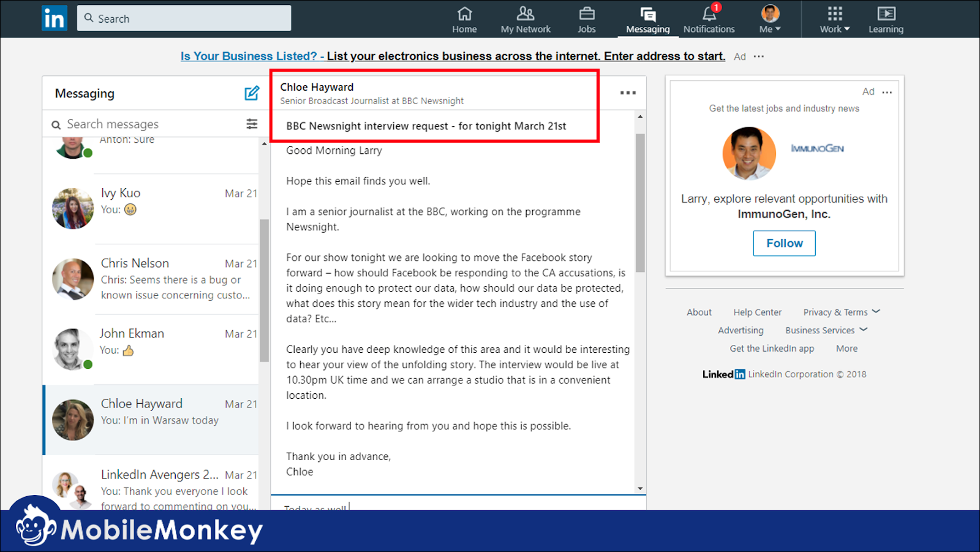
Task: Visit the Help Center link
Action: 758,312
